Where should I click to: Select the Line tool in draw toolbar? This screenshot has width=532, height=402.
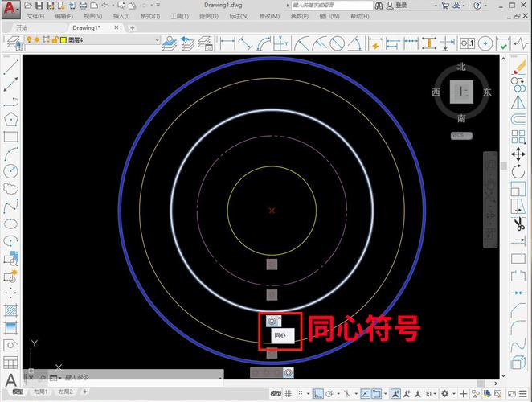tap(10, 68)
